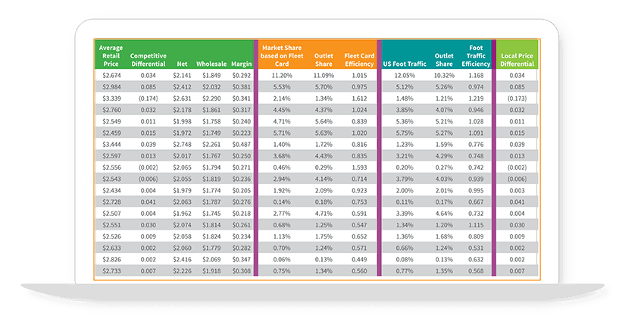The width and height of the screenshot is (644, 322).
Task: Select the 1.612 fleet card efficiency cell
Action: tap(359, 98)
